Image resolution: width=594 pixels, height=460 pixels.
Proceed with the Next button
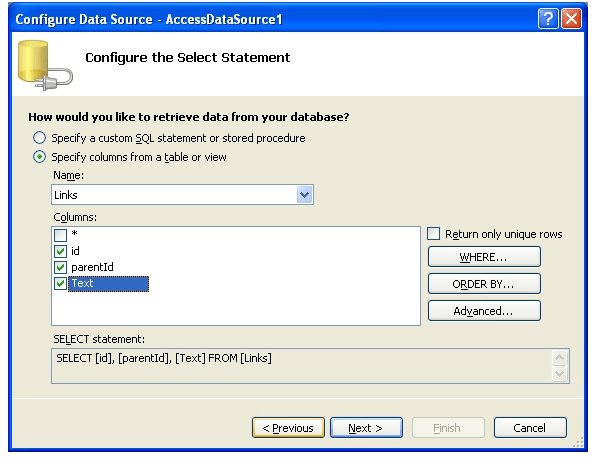click(366, 428)
